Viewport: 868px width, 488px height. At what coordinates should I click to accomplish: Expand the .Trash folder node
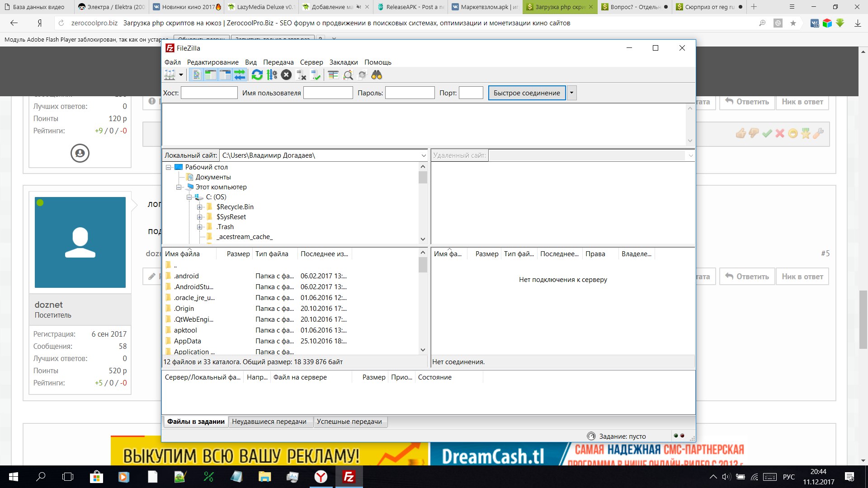point(200,227)
